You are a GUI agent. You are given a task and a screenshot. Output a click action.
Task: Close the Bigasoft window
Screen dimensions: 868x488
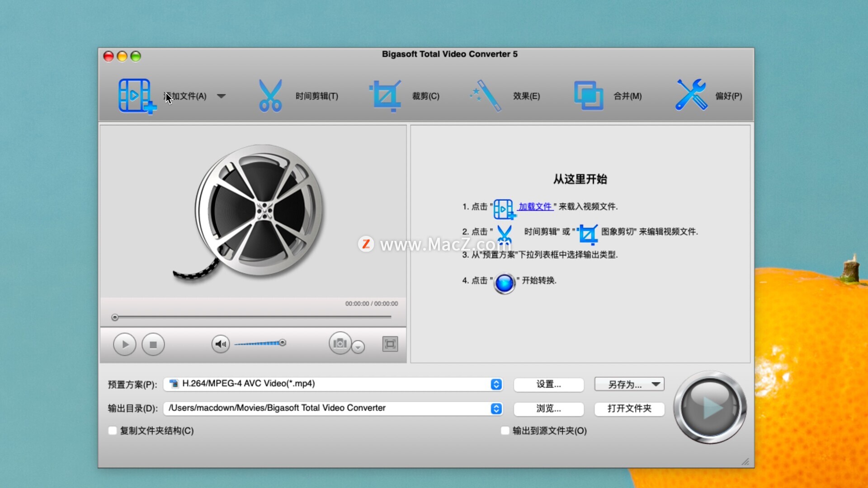[108, 56]
